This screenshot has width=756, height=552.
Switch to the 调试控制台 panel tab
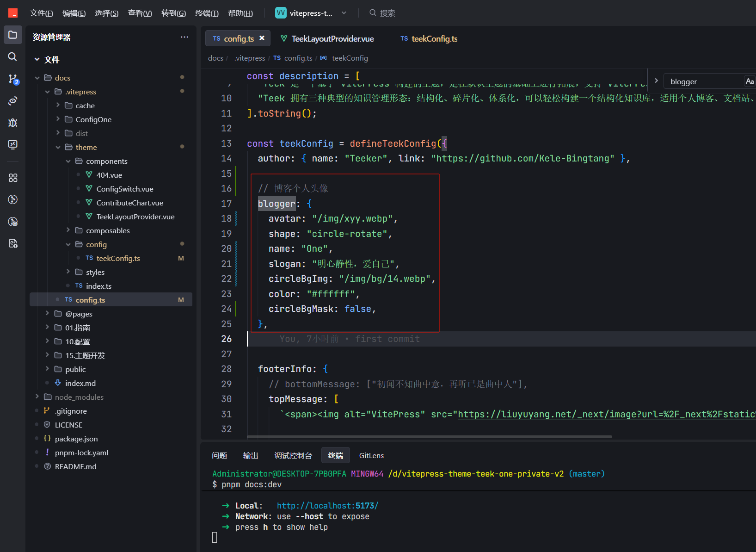[x=293, y=456]
